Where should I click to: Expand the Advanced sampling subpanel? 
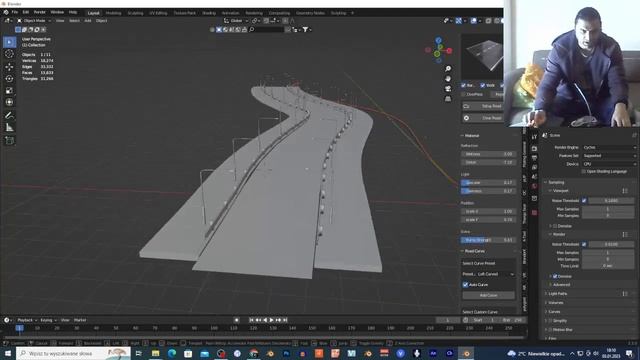561,284
